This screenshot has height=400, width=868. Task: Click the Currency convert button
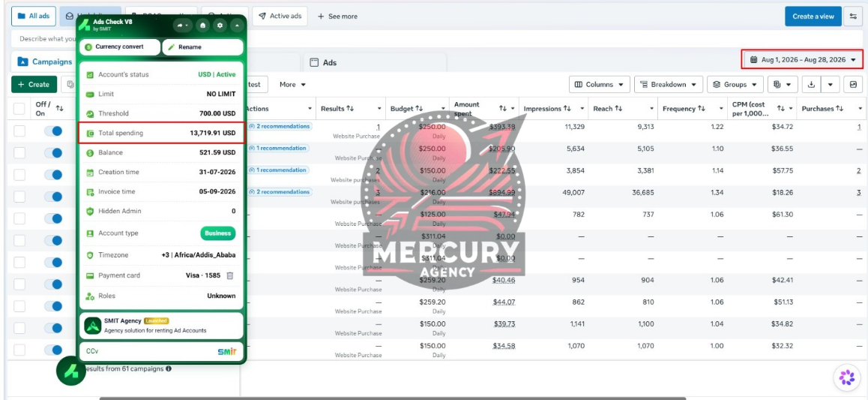[120, 47]
